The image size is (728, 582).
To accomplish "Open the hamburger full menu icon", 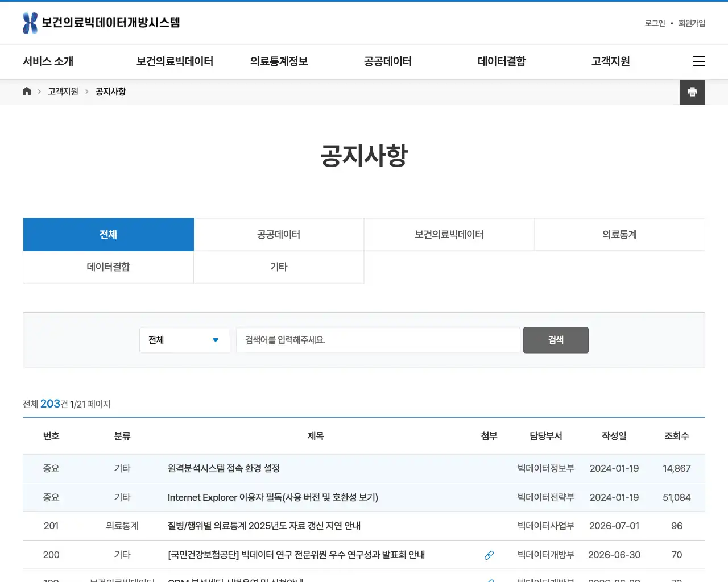I will click(x=699, y=61).
